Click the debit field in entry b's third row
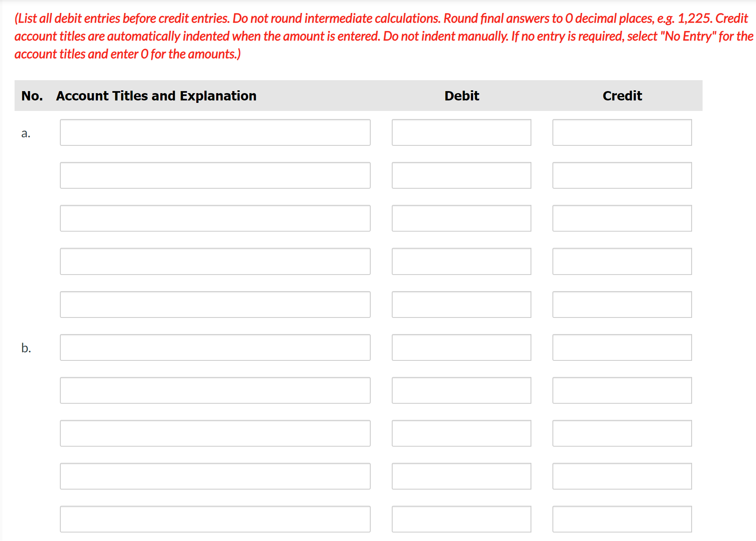Image resolution: width=756 pixels, height=541 pixels. click(x=461, y=433)
